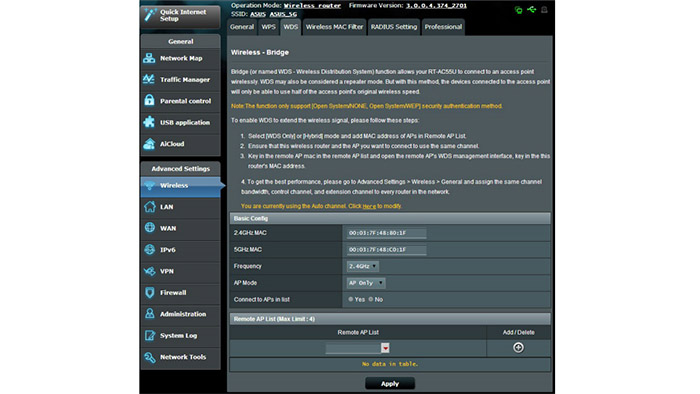Switch to the WDS tab

(x=291, y=27)
